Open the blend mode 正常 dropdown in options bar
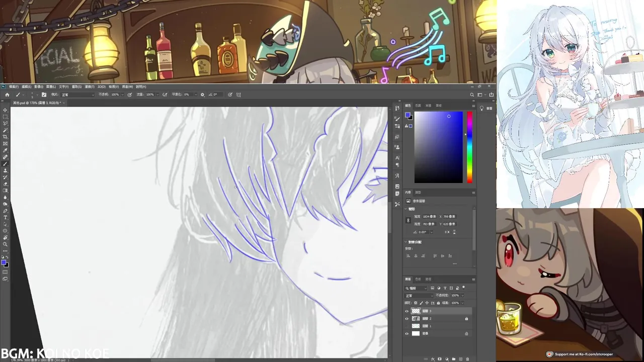 (78, 95)
